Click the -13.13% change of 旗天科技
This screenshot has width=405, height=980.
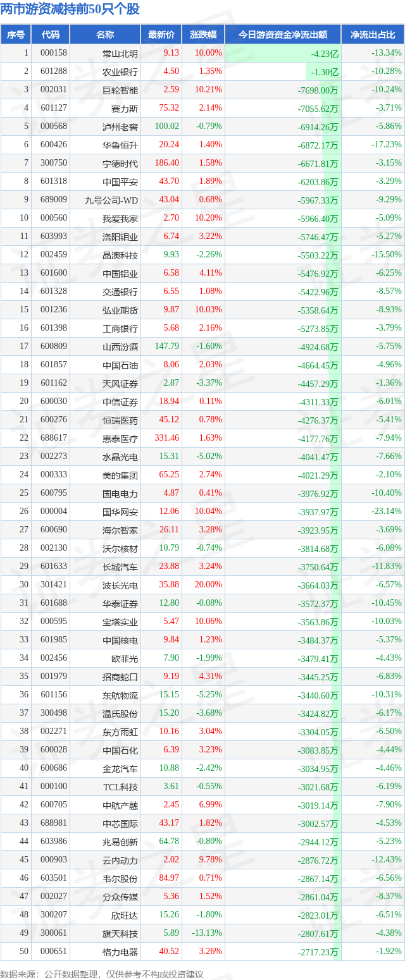coord(208,933)
